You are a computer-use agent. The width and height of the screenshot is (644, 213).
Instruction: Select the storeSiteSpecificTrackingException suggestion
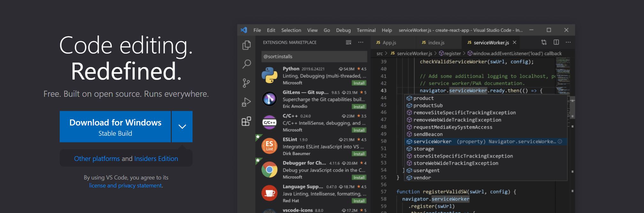tap(486, 156)
